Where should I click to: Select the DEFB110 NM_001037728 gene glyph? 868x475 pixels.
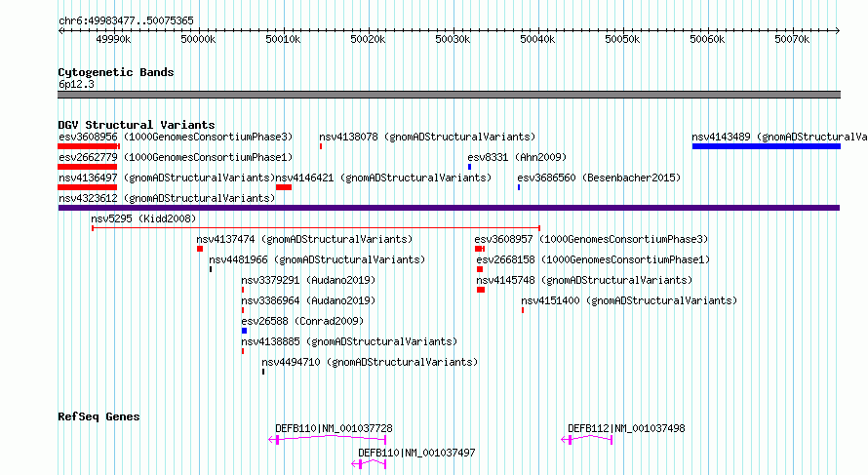(327, 440)
